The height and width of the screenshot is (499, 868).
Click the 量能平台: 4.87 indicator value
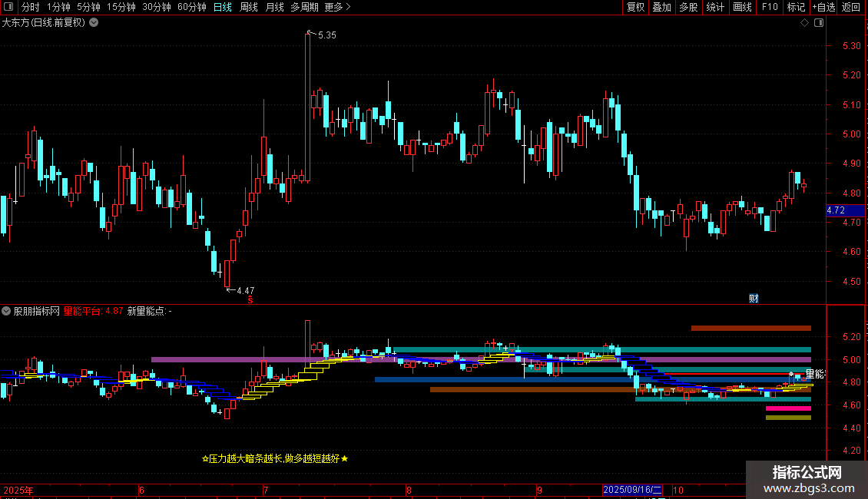pos(93,311)
